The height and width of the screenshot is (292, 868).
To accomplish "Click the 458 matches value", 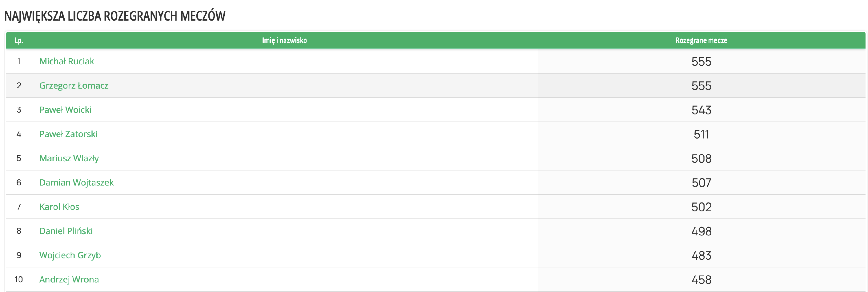I will [x=701, y=280].
